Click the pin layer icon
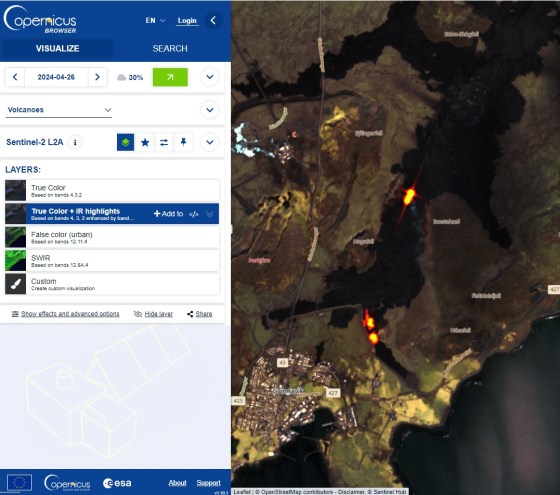 click(x=183, y=142)
